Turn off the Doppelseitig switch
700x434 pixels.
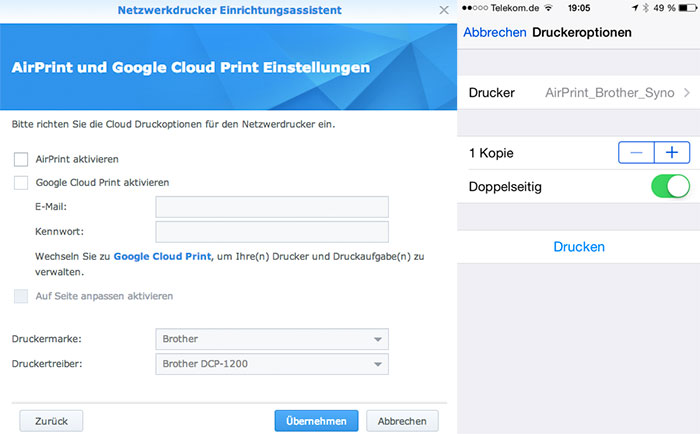coord(671,186)
